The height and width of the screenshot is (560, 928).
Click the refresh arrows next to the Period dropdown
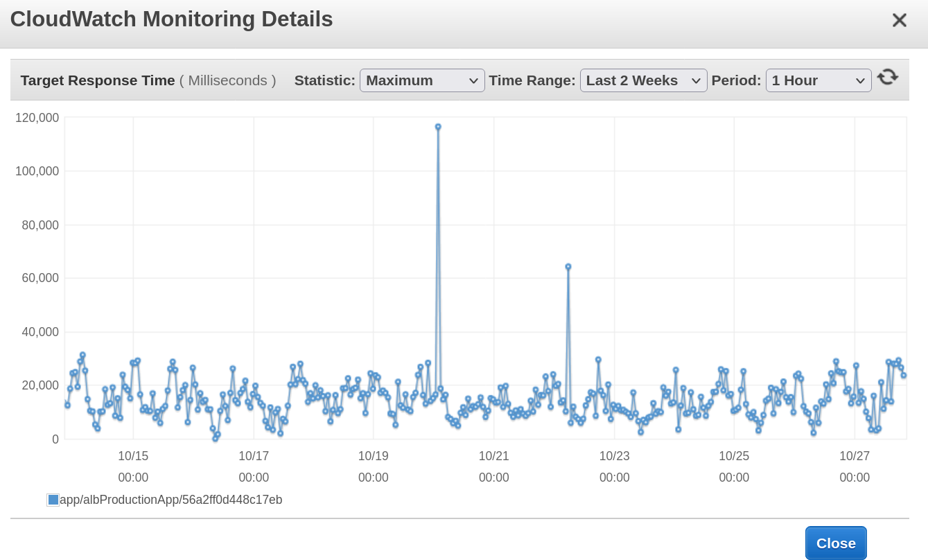888,76
